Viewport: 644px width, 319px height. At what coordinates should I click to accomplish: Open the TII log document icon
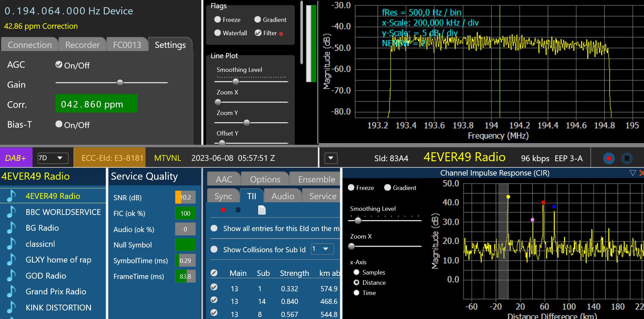point(262,210)
